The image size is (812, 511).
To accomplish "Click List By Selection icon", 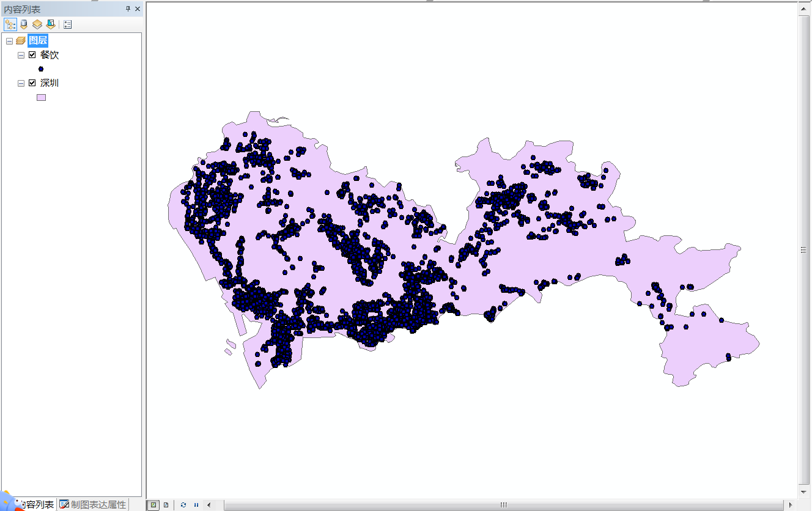I will pyautogui.click(x=51, y=24).
